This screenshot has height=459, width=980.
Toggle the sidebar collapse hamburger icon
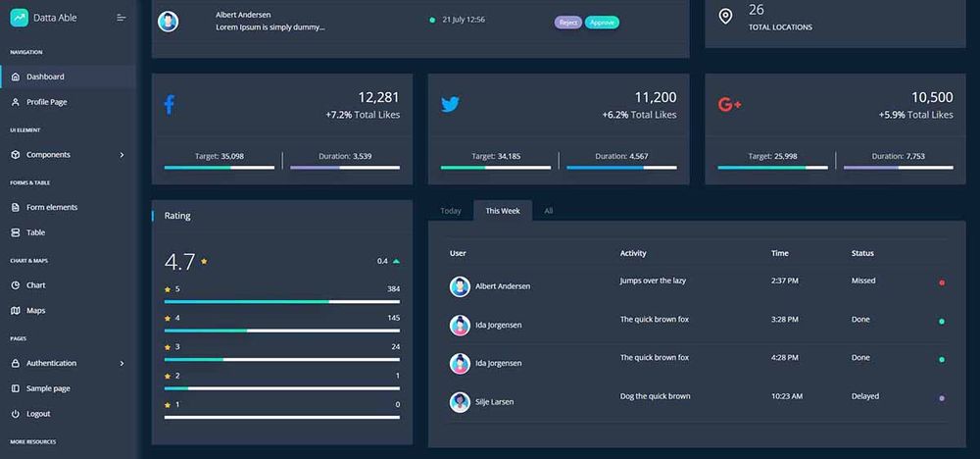pos(122,18)
